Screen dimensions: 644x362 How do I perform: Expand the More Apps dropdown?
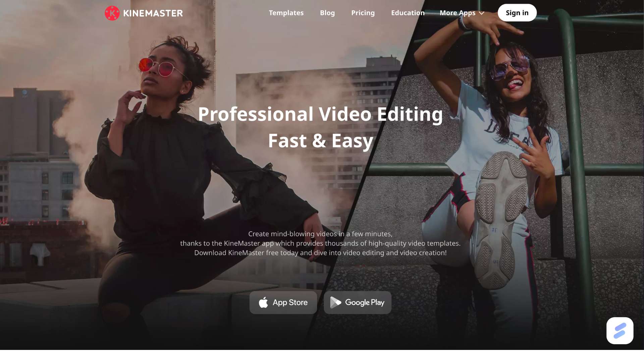point(462,13)
